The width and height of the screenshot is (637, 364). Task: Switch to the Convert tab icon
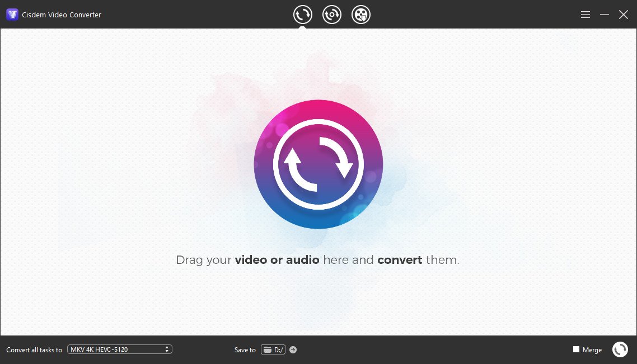coord(303,15)
